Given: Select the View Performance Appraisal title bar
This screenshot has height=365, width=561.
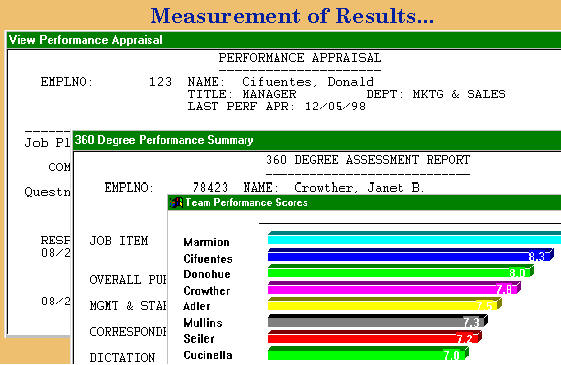Looking at the screenshot, I should pyautogui.click(x=284, y=40).
